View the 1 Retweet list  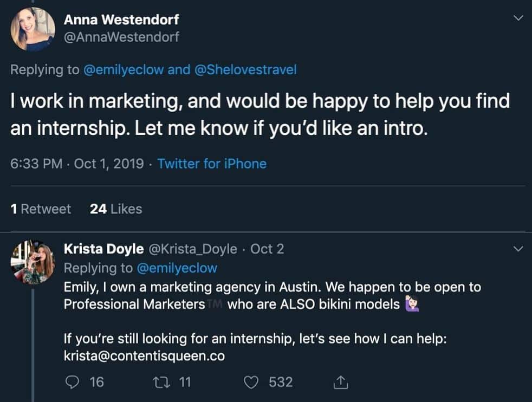(41, 209)
